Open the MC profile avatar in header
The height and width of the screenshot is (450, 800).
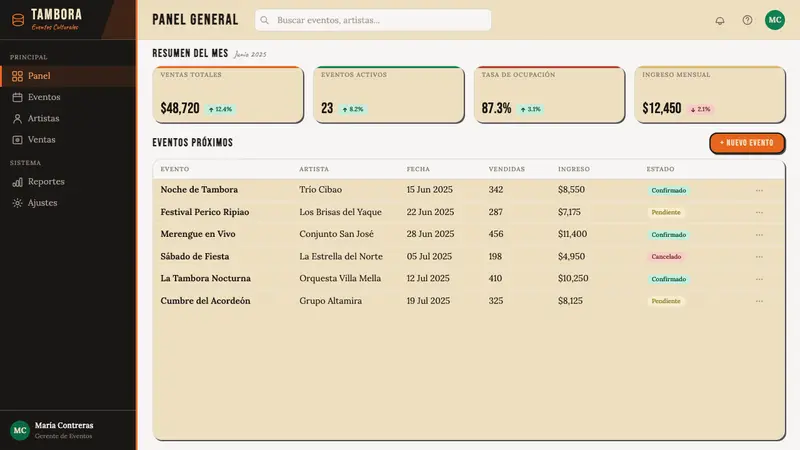pos(774,20)
